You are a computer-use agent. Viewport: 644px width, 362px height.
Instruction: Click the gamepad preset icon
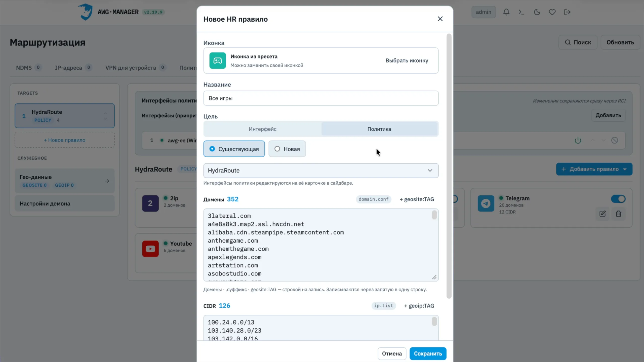pos(218,60)
